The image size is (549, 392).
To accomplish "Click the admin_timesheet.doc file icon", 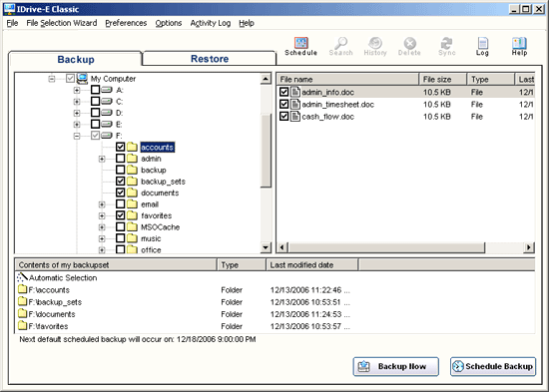I will [295, 105].
